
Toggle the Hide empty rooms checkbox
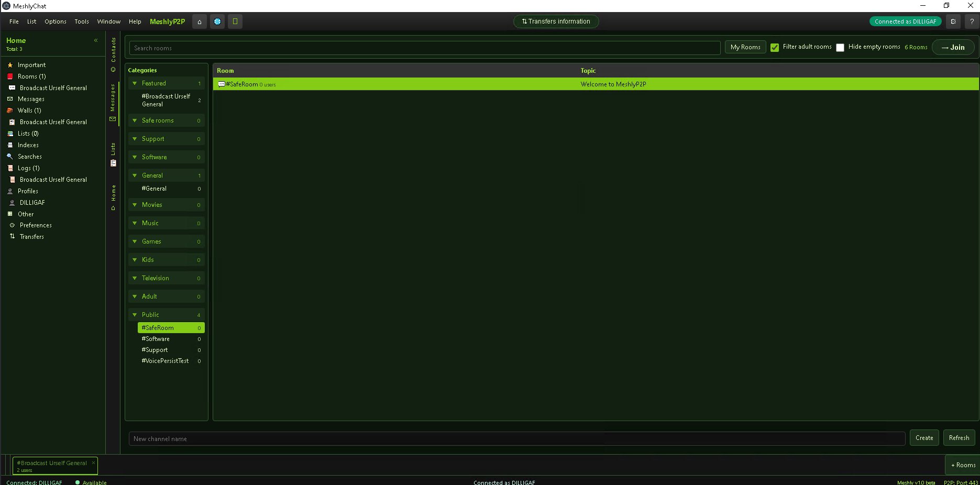point(840,48)
